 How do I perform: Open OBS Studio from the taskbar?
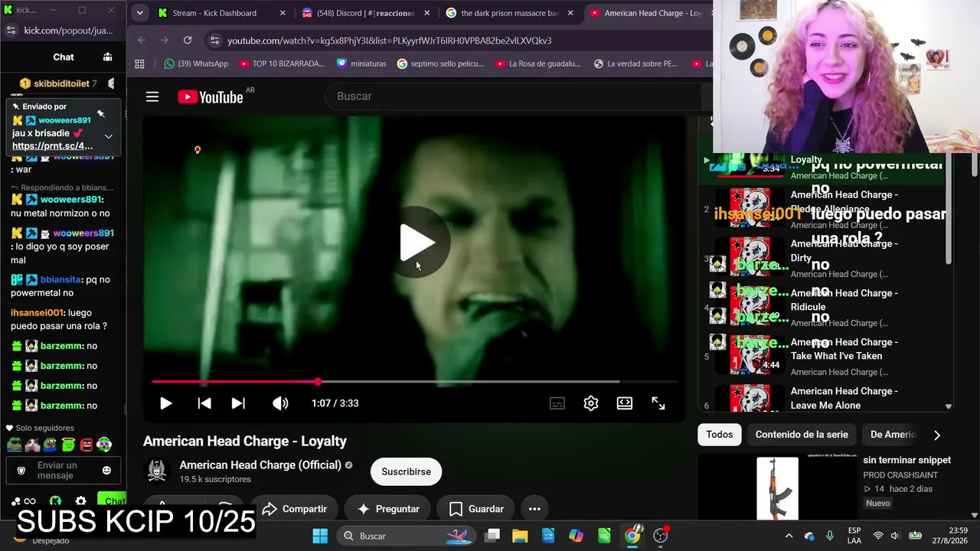tap(660, 536)
